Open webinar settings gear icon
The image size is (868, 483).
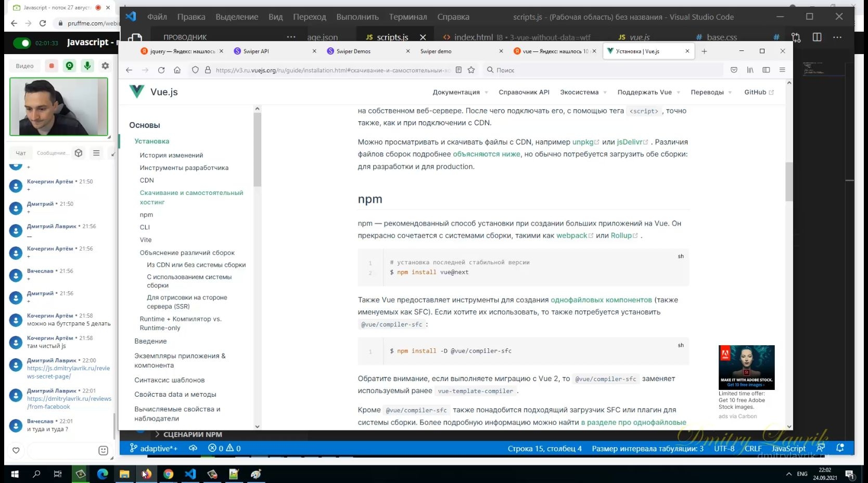[105, 66]
